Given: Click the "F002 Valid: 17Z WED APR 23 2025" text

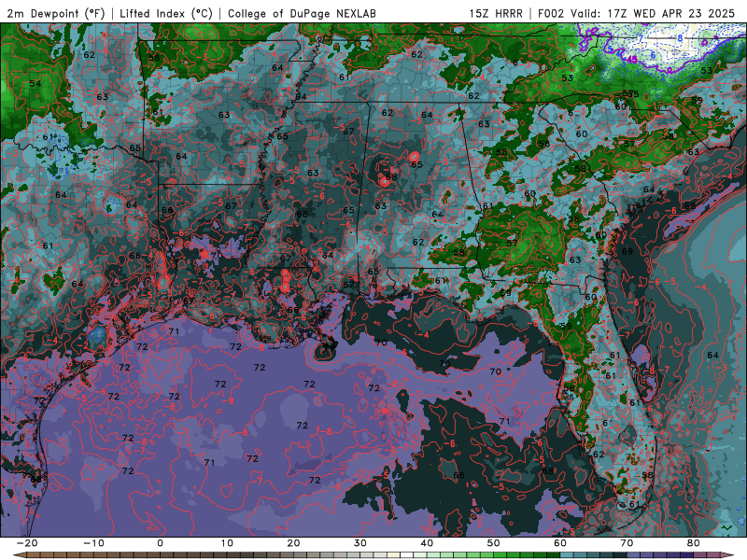Looking at the screenshot, I should (x=637, y=13).
